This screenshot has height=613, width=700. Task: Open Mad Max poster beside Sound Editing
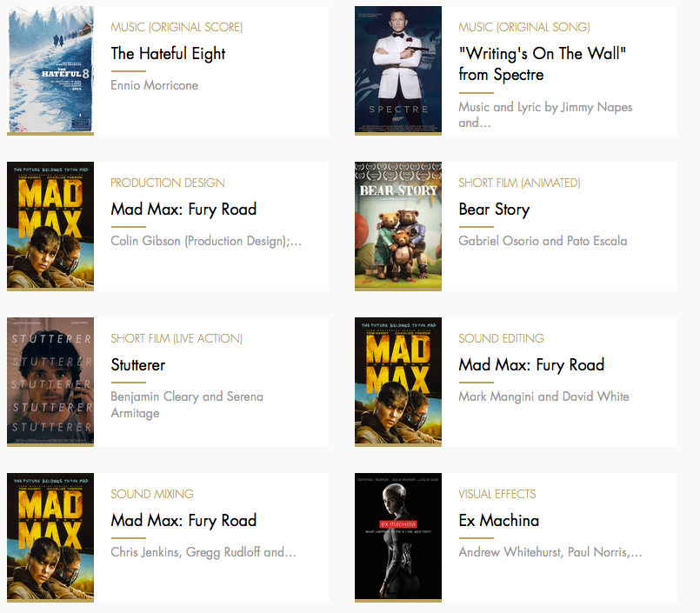398,383
